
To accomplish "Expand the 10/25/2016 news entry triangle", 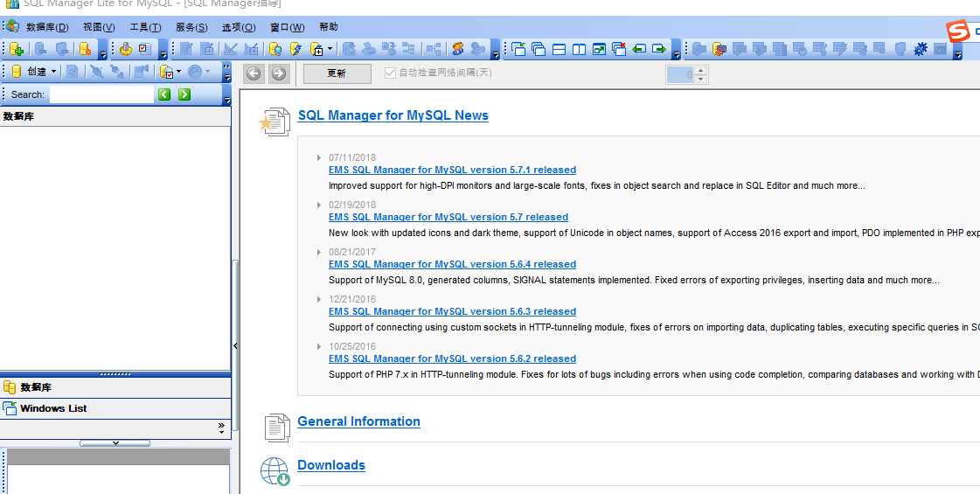I will click(x=319, y=346).
